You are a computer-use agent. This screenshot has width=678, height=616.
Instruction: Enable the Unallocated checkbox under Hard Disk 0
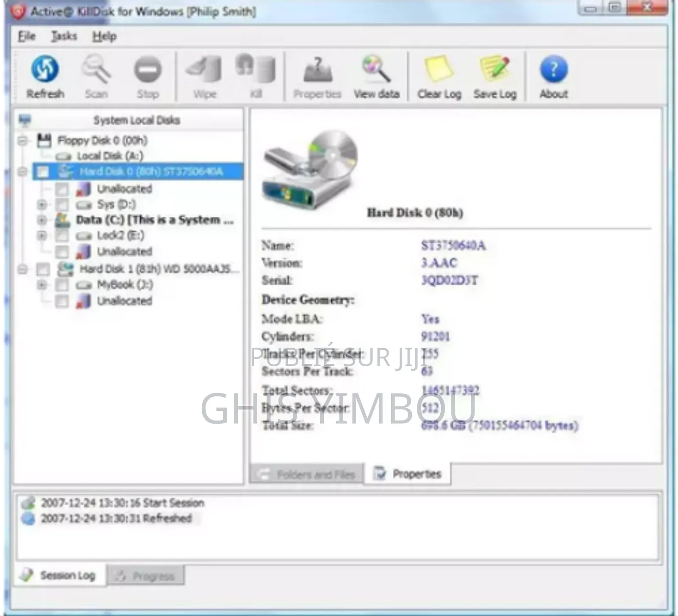click(x=62, y=189)
